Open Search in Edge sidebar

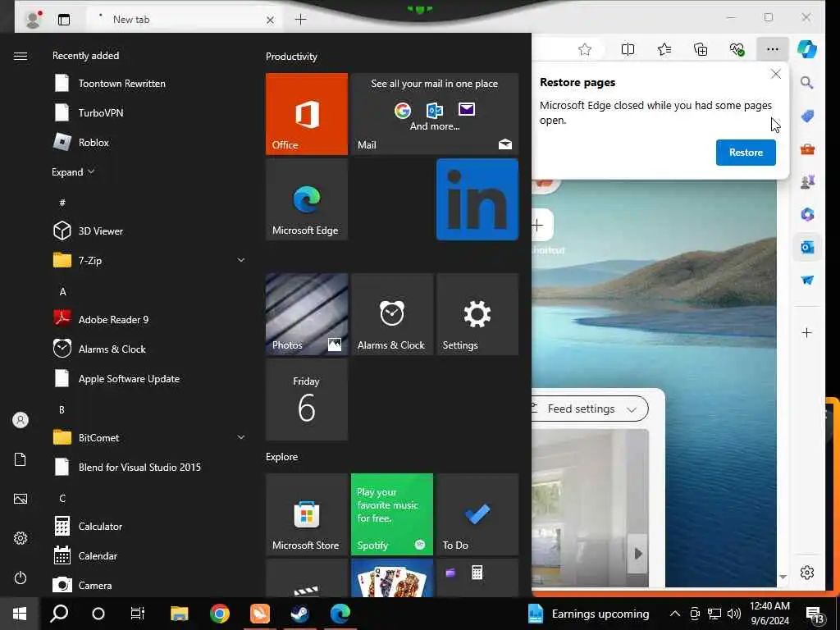807,83
